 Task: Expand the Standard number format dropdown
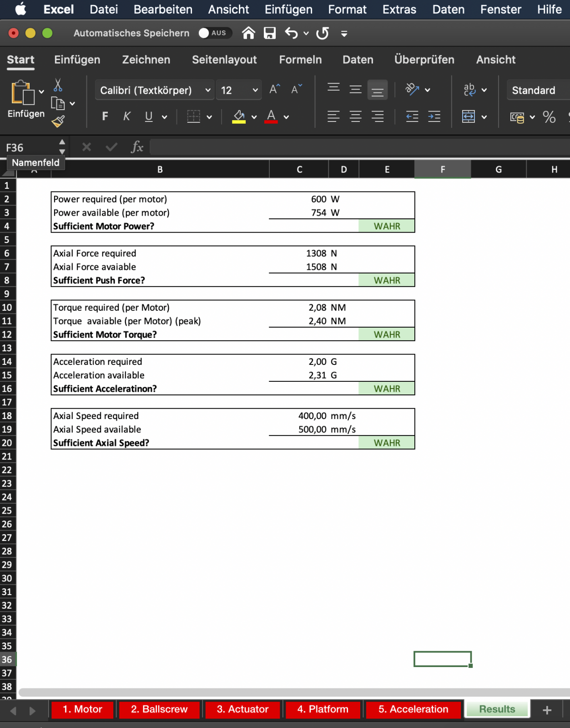[537, 90]
